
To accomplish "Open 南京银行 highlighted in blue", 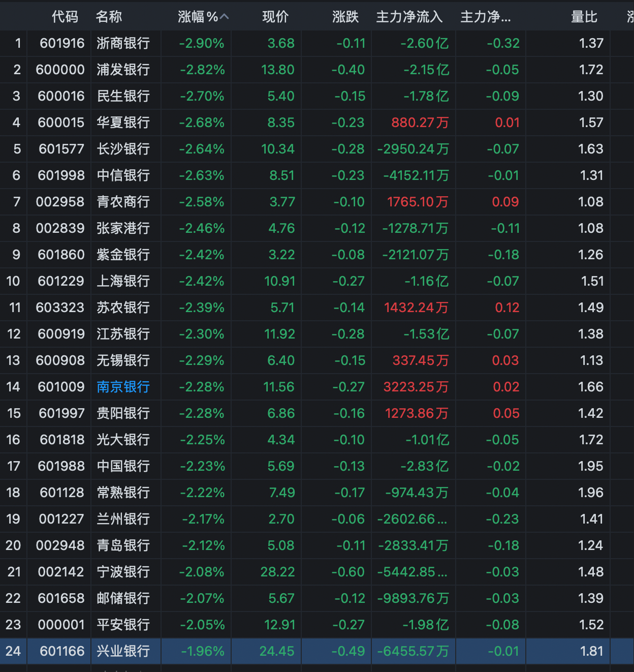I will [122, 387].
